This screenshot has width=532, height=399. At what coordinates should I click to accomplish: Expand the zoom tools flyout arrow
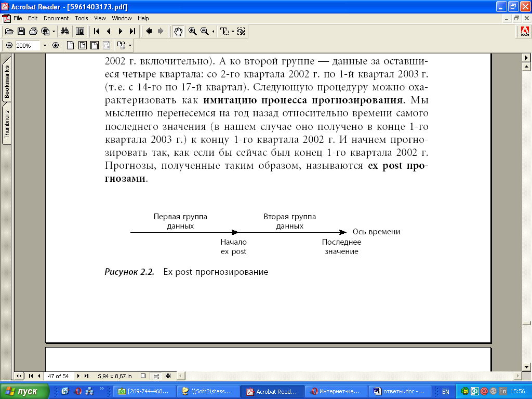pos(214,32)
